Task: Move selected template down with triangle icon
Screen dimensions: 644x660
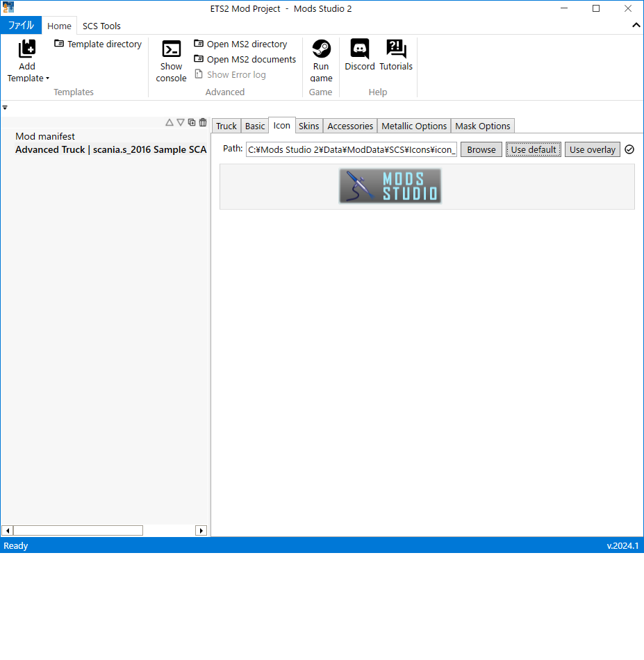Action: 181,122
